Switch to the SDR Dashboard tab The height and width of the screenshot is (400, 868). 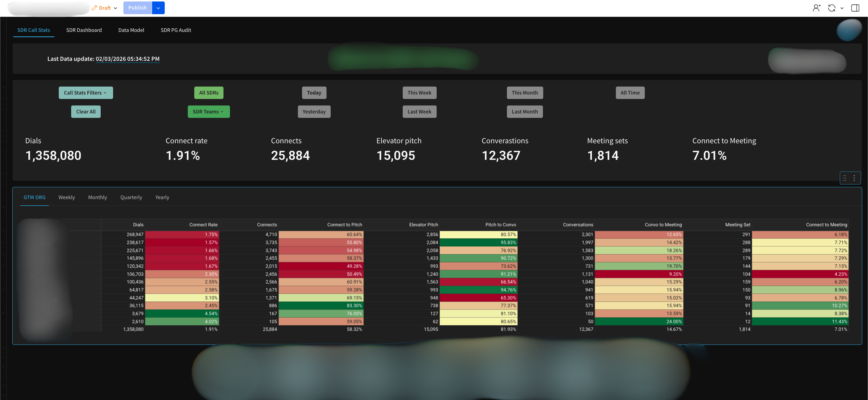(x=84, y=30)
